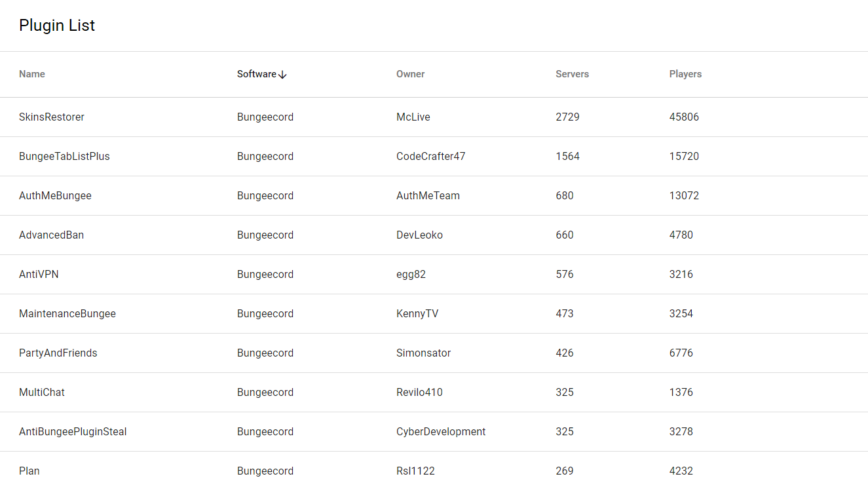Click players count 3216

[x=681, y=275]
